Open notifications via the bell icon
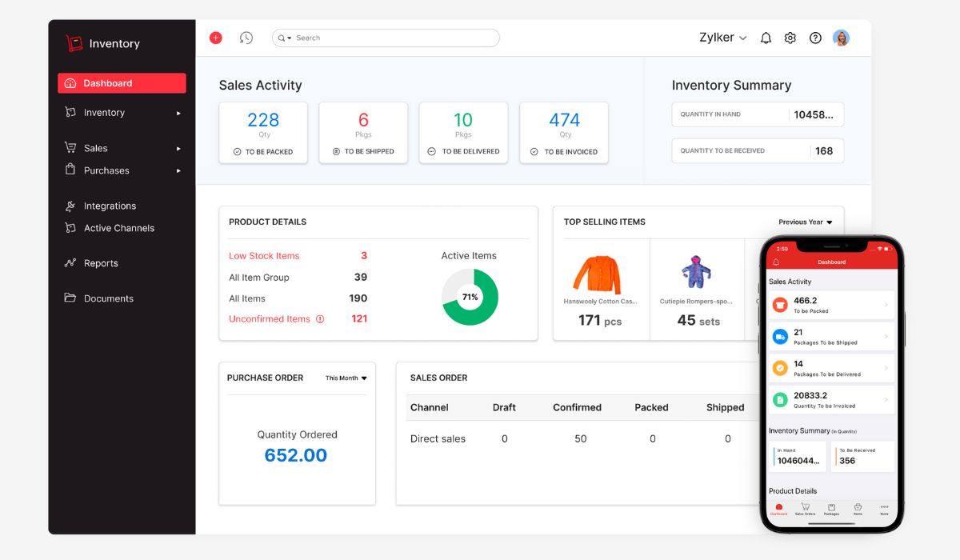 (x=766, y=38)
